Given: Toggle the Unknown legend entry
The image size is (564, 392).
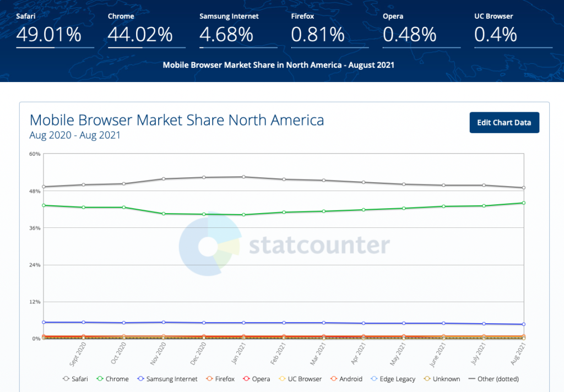Looking at the screenshot, I should pos(442,379).
